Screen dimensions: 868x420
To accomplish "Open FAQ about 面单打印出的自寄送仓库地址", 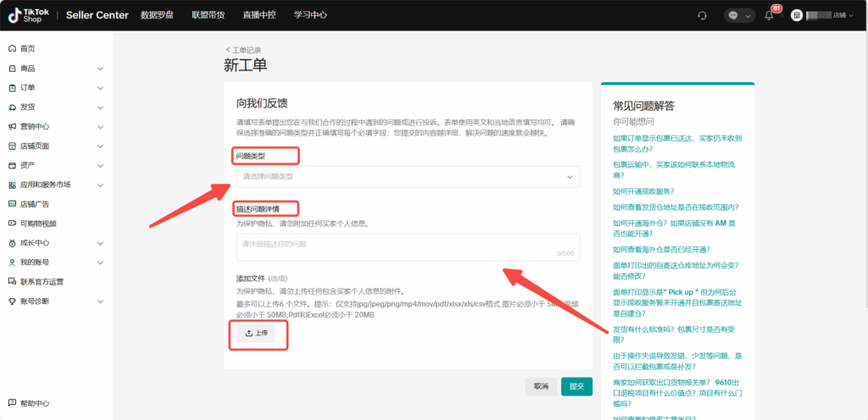I will [x=676, y=270].
